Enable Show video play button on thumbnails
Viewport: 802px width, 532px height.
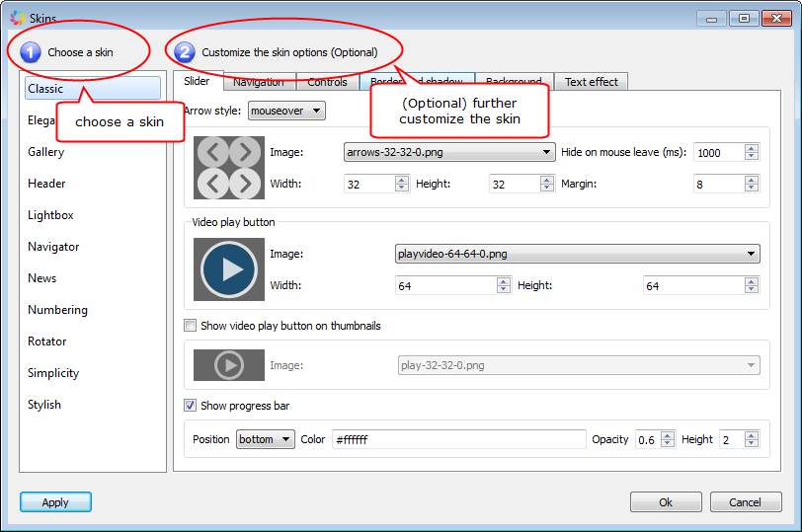coord(190,326)
